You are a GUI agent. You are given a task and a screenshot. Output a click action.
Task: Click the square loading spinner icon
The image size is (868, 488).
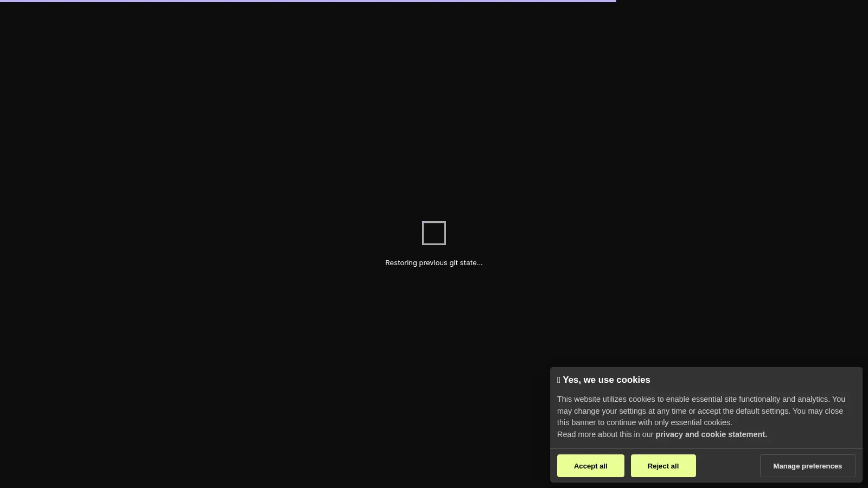[434, 233]
